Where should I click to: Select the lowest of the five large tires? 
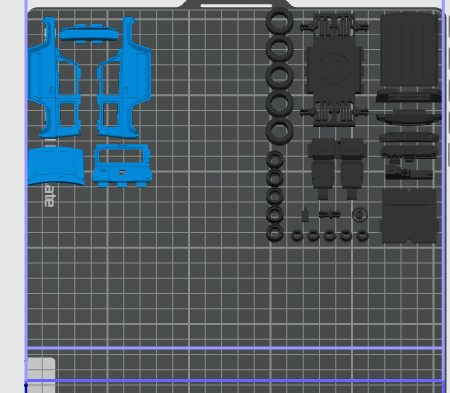point(279,131)
